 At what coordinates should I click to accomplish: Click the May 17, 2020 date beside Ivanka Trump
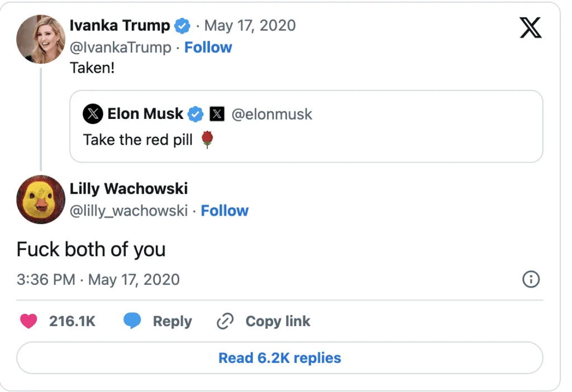pos(250,26)
